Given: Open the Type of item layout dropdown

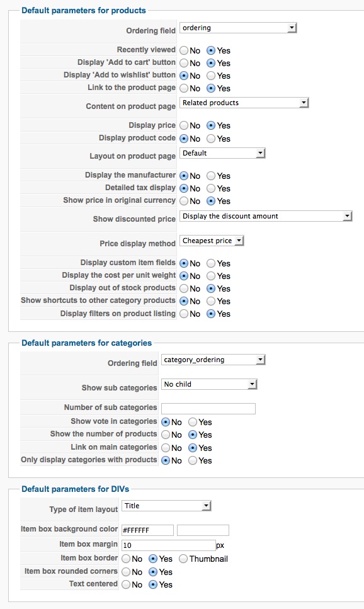Looking at the screenshot, I should point(166,506).
